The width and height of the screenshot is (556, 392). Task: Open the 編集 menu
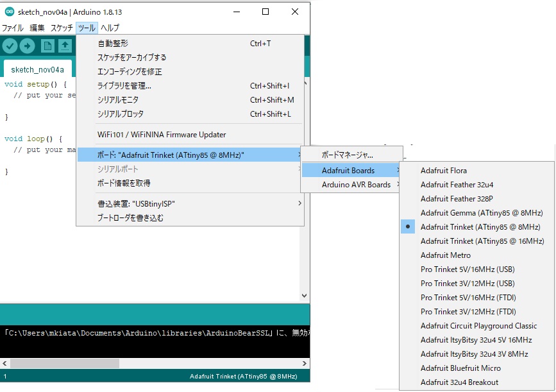(37, 28)
